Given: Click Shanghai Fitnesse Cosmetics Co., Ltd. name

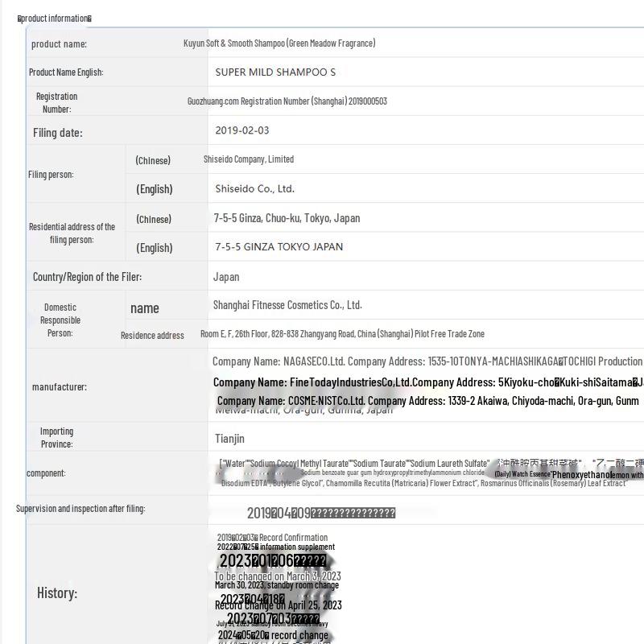Looking at the screenshot, I should pos(287,305).
